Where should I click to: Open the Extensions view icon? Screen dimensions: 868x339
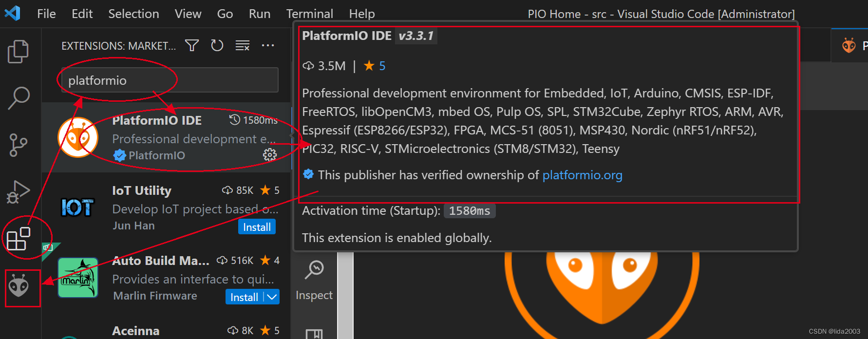19,238
